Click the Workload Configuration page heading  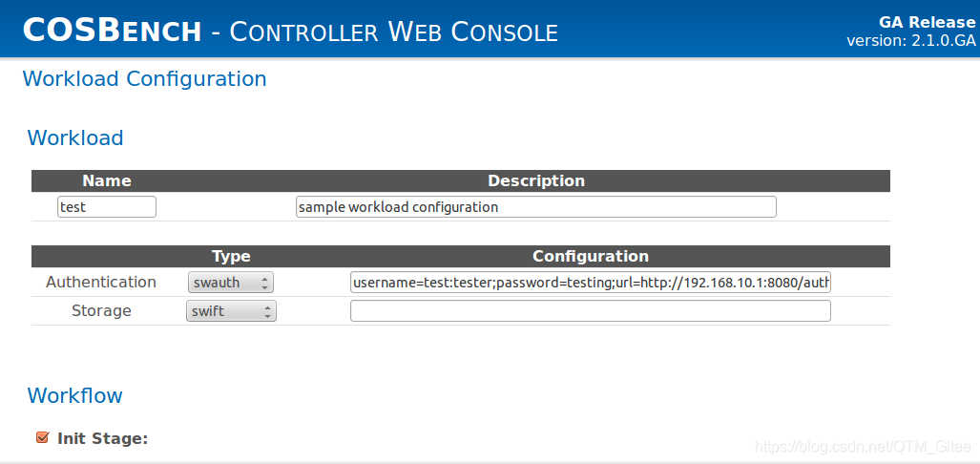pyautogui.click(x=144, y=79)
